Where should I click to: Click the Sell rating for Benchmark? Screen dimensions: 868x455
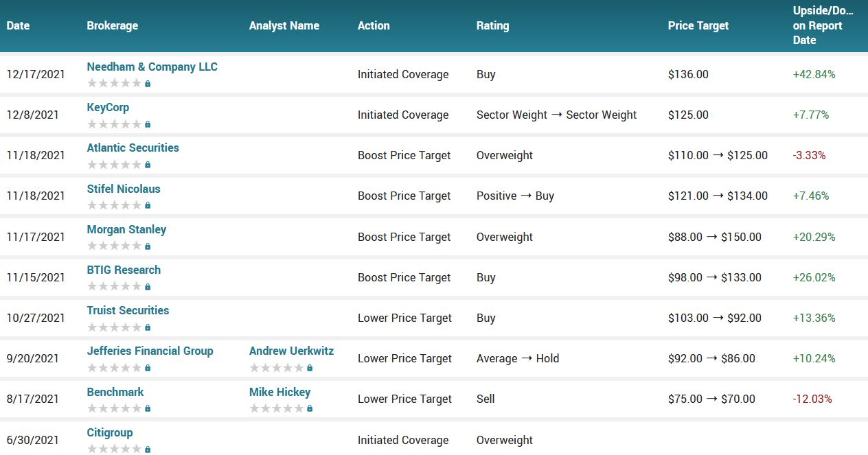pos(485,399)
